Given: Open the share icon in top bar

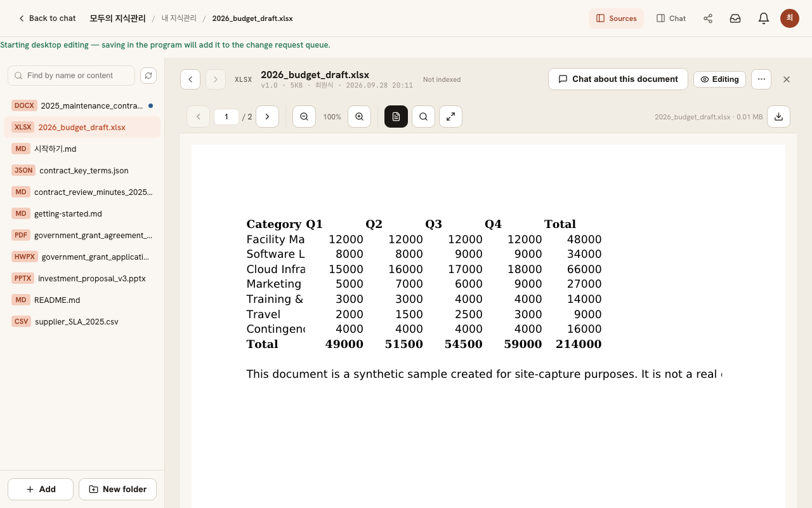Looking at the screenshot, I should (x=708, y=18).
